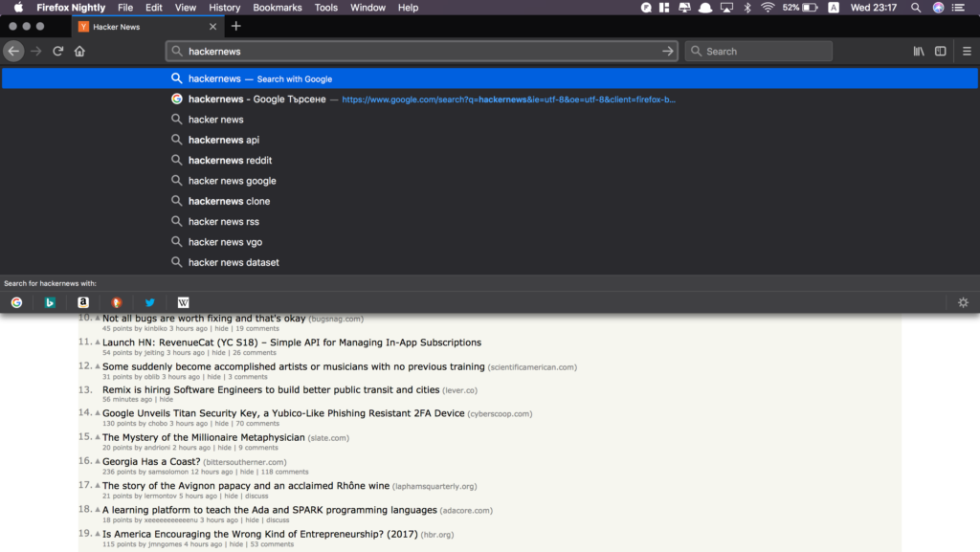Viewport: 980px width, 552px height.
Task: Upvote the Launch HN RevenueCat story
Action: click(98, 342)
